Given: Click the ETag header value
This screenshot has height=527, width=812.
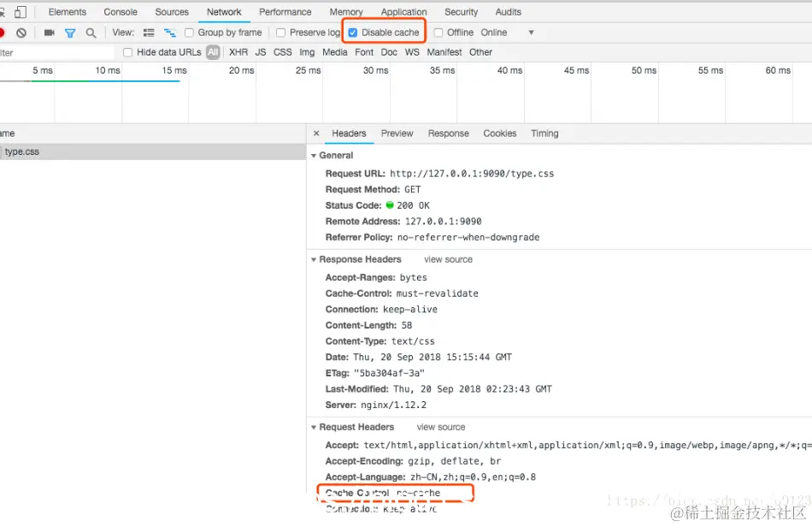Looking at the screenshot, I should [389, 374].
